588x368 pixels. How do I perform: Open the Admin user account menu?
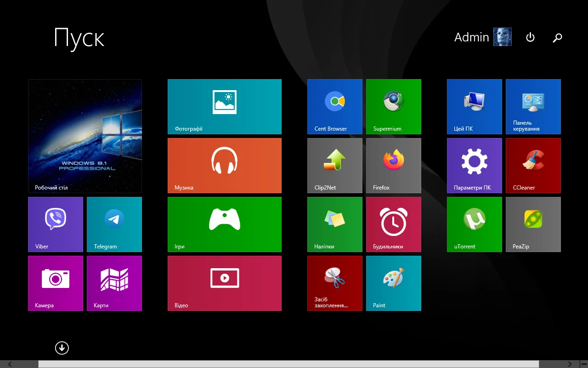point(482,37)
